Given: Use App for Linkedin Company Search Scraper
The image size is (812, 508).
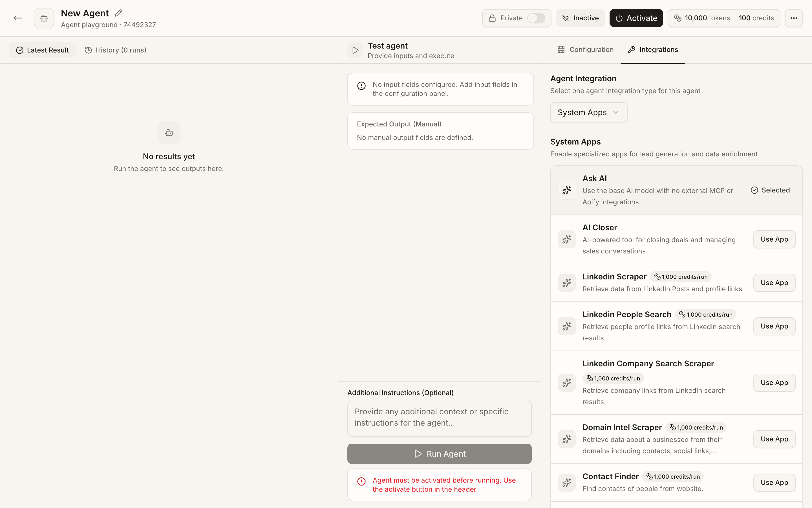Looking at the screenshot, I should click(774, 383).
